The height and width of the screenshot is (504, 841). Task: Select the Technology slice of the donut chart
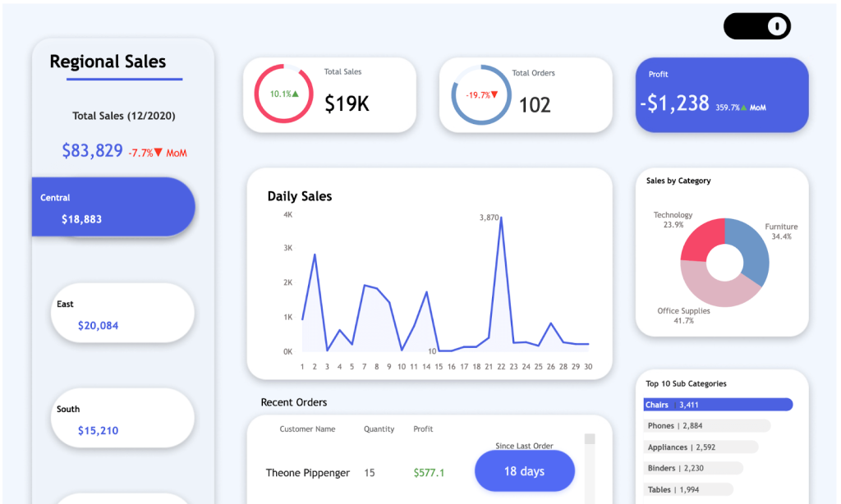(702, 241)
